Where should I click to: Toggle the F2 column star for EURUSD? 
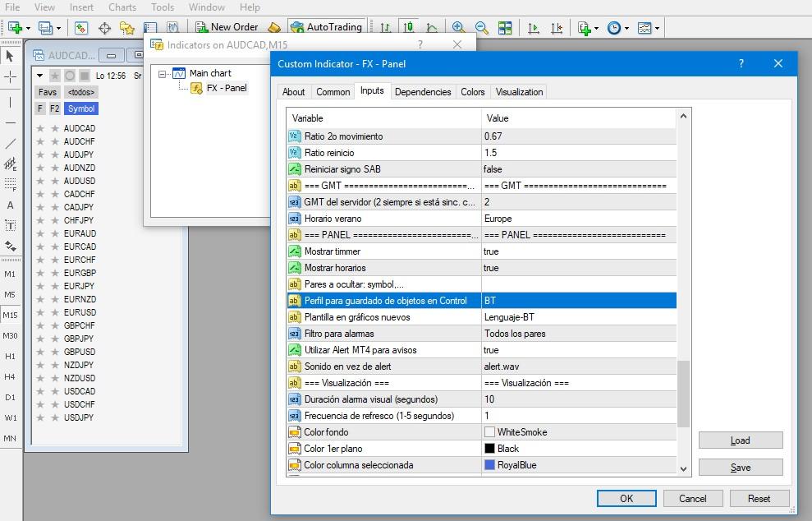(54, 312)
